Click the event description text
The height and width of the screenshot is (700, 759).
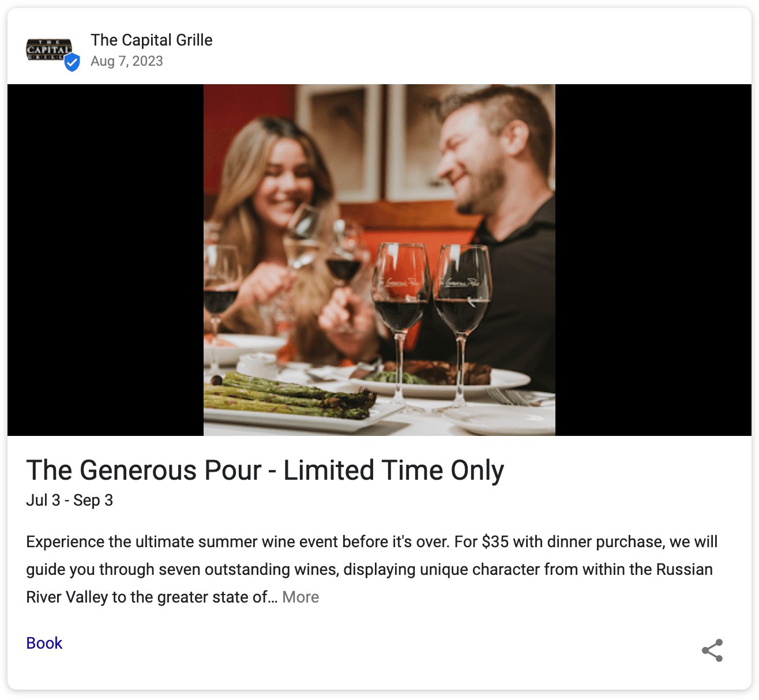(372, 569)
